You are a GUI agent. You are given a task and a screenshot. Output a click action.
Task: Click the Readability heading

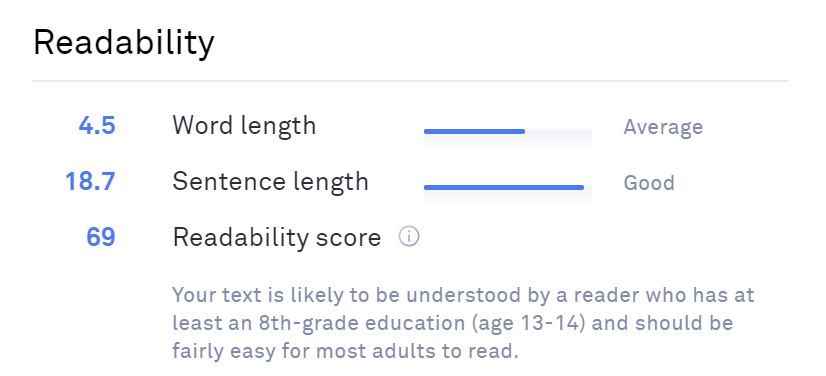pyautogui.click(x=124, y=43)
